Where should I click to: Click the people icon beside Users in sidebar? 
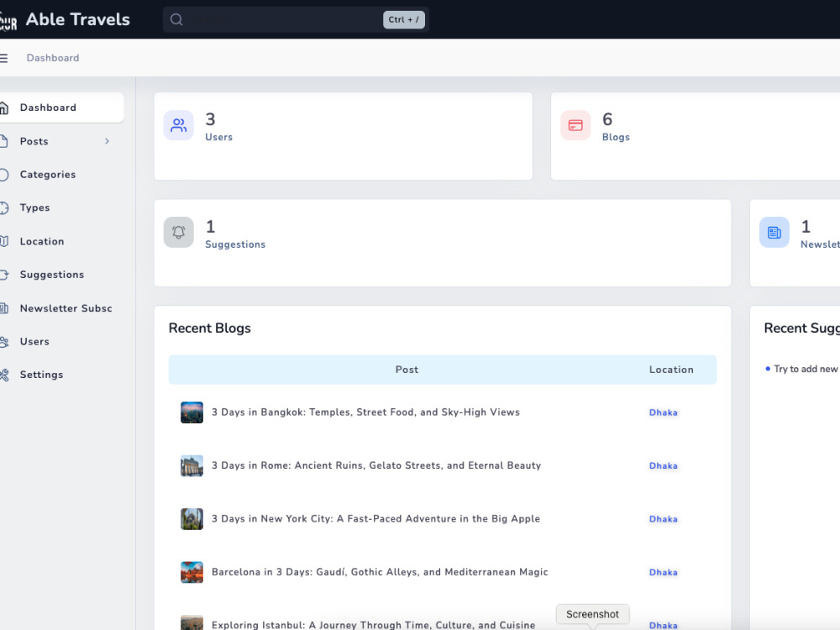3,342
